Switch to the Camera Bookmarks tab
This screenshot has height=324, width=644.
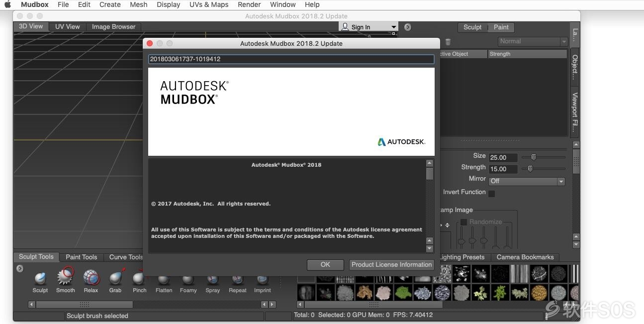pos(525,257)
